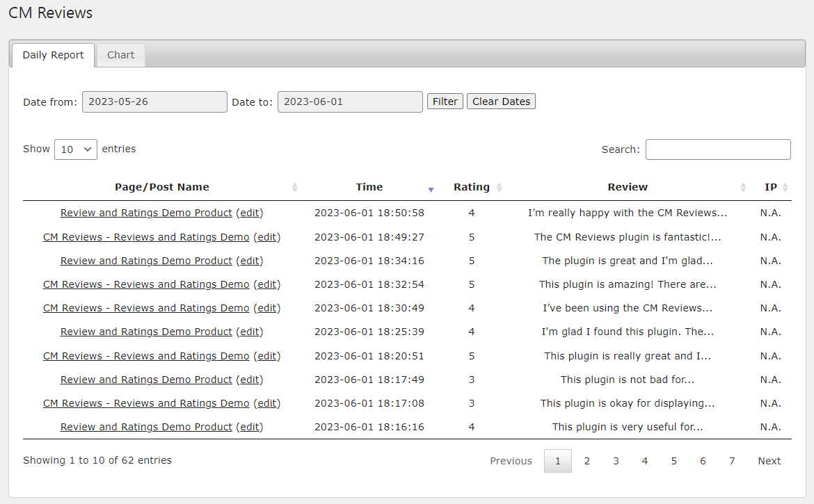
Task: Go to the Previous page of results
Action: point(511,461)
